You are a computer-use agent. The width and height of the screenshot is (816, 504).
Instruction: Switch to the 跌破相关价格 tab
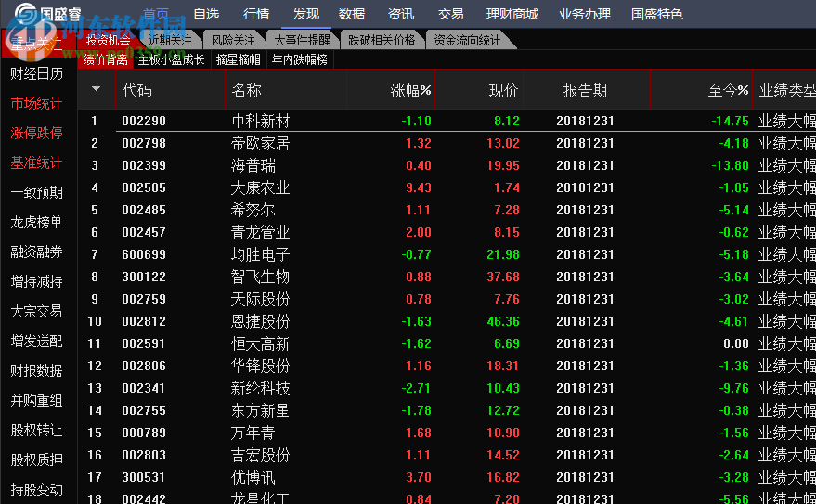382,40
